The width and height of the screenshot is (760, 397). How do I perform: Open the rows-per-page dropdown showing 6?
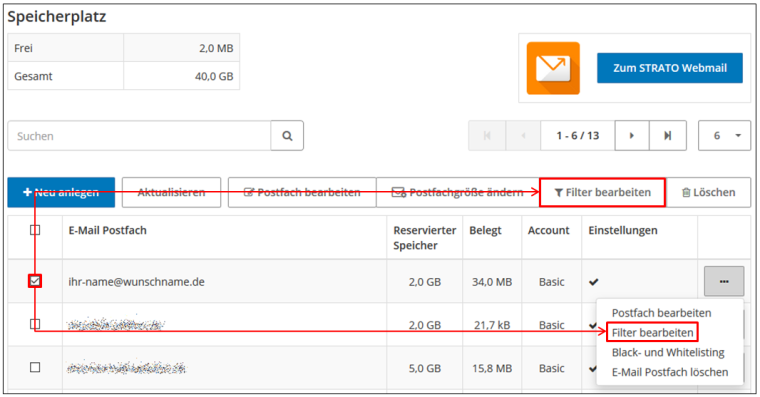(724, 136)
